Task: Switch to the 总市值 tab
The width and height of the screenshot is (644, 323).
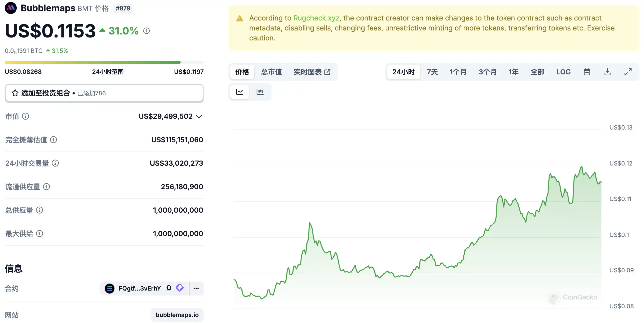Action: coord(272,72)
